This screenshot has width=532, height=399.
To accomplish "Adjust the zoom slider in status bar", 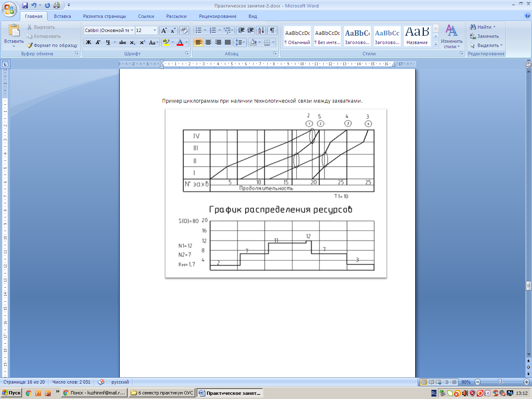I will click(500, 382).
